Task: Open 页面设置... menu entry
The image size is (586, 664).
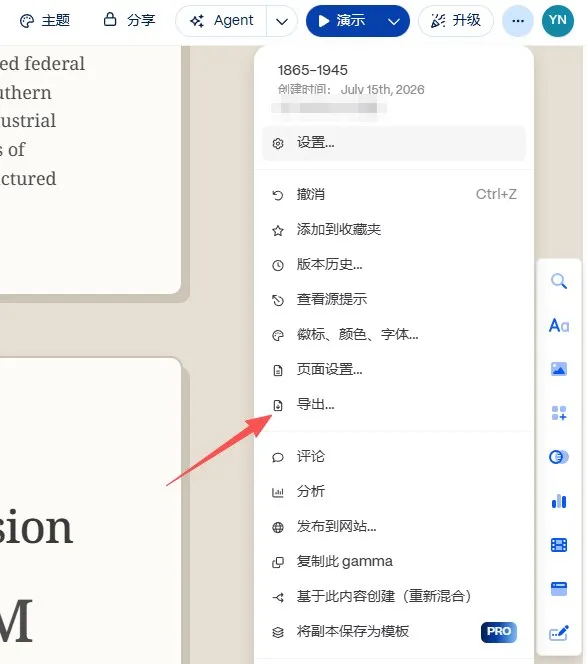Action: [x=394, y=370]
